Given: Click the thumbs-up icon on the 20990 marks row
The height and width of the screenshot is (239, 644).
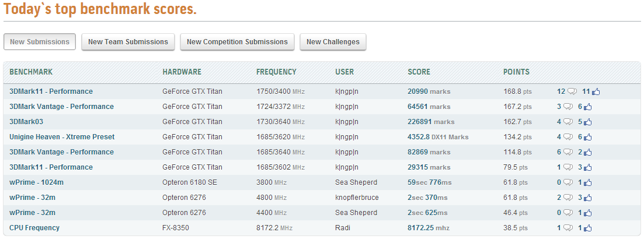Looking at the screenshot, I should pyautogui.click(x=596, y=92).
